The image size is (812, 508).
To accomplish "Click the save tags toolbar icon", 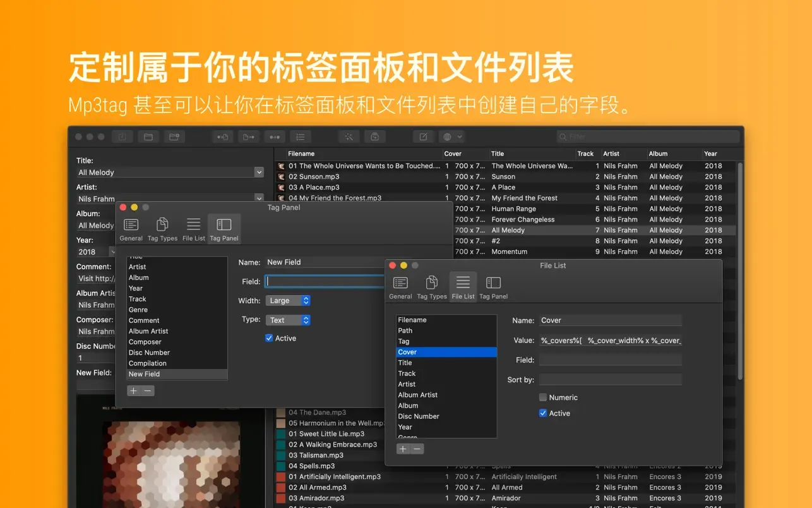I will pyautogui.click(x=122, y=136).
